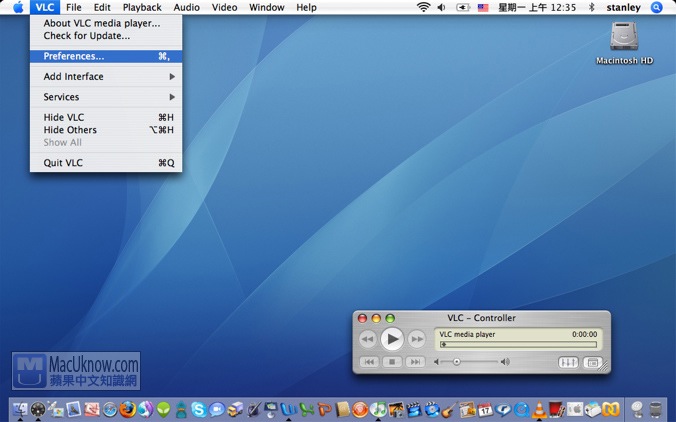676x422 pixels.
Task: Click the US flag input source icon
Action: point(483,7)
